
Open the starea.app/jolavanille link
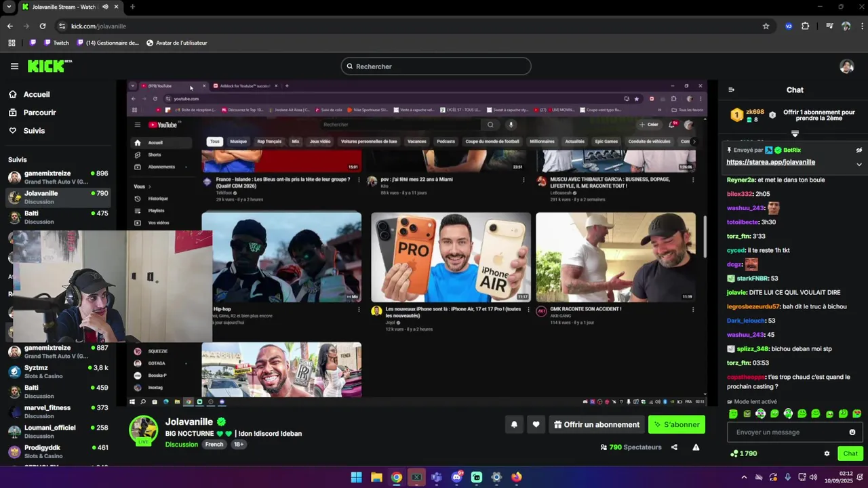(x=770, y=162)
